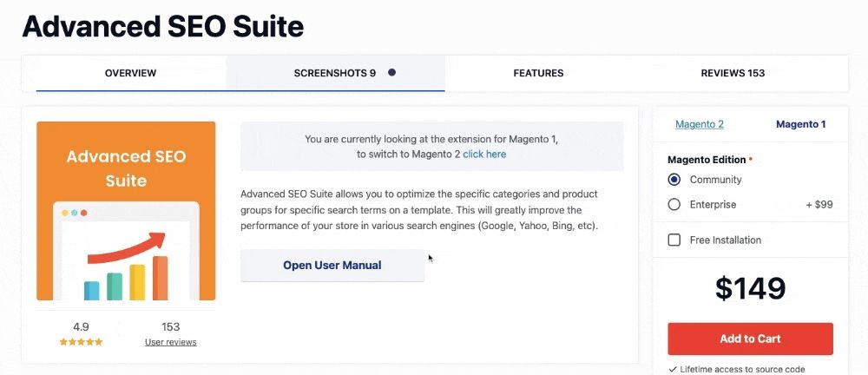Click the 'Lifetime access to source code' text

click(742, 370)
